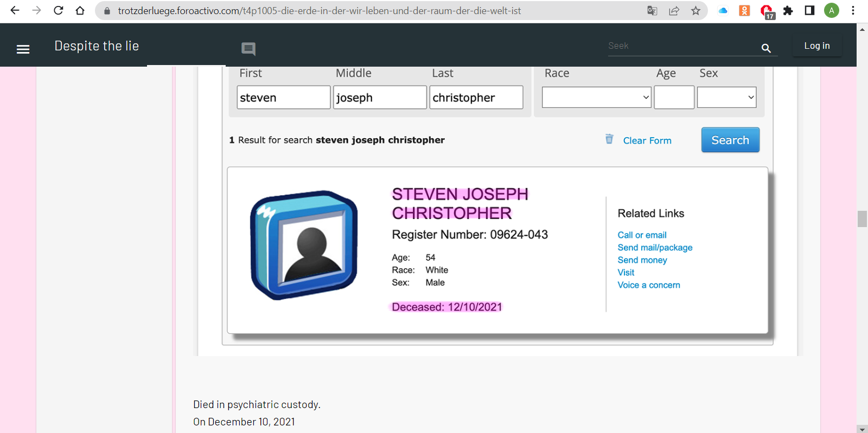Click the page vertical scrollbar thumb
Screen dimensions: 868x433
point(862,219)
